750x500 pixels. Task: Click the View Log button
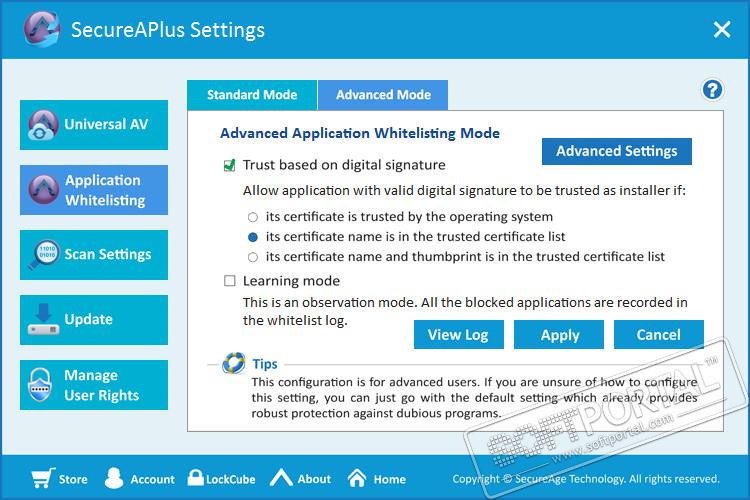pos(458,334)
